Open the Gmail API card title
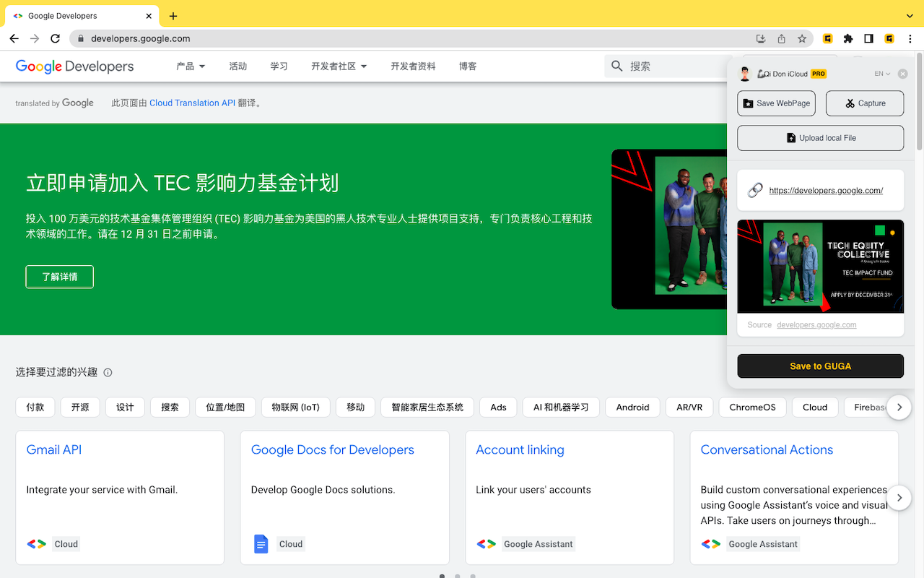The height and width of the screenshot is (578, 924). (54, 449)
